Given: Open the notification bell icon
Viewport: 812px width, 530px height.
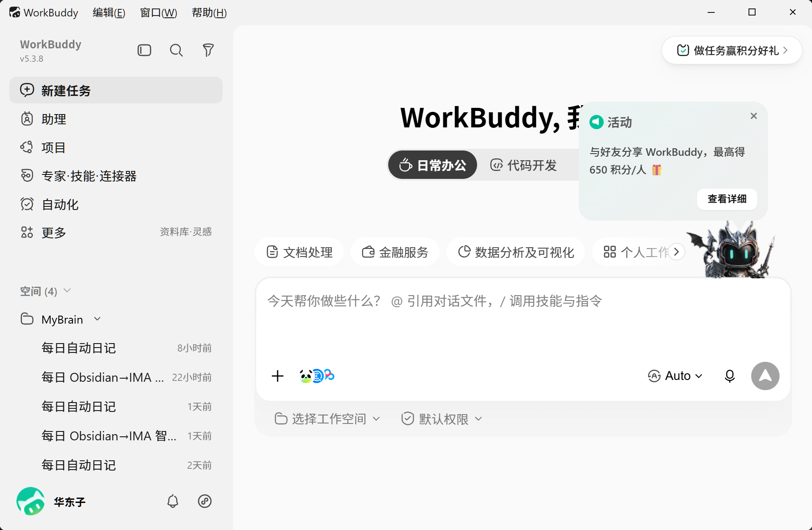Looking at the screenshot, I should click(x=173, y=501).
